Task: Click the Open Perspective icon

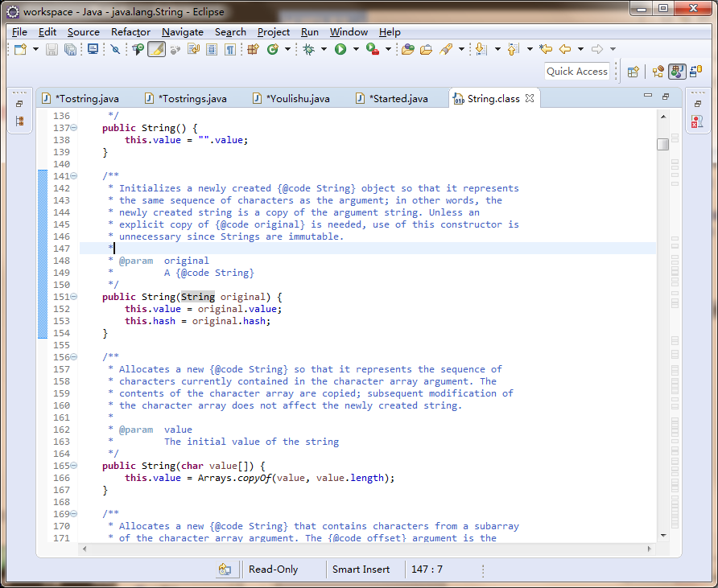Action: coord(633,72)
